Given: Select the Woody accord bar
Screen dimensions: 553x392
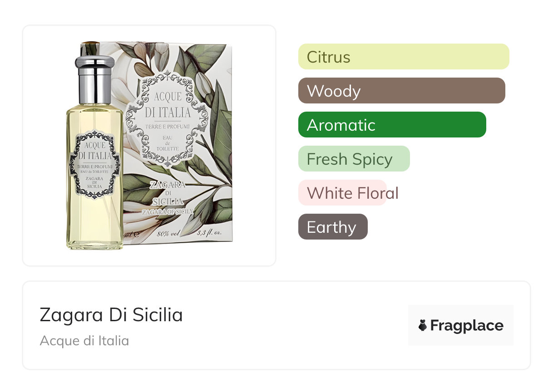Looking at the screenshot, I should (402, 91).
